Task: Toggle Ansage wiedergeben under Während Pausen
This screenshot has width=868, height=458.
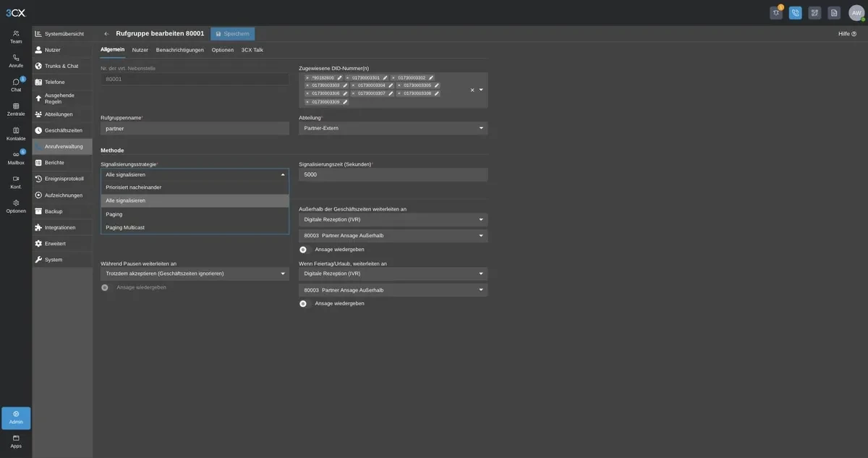Action: click(x=105, y=287)
